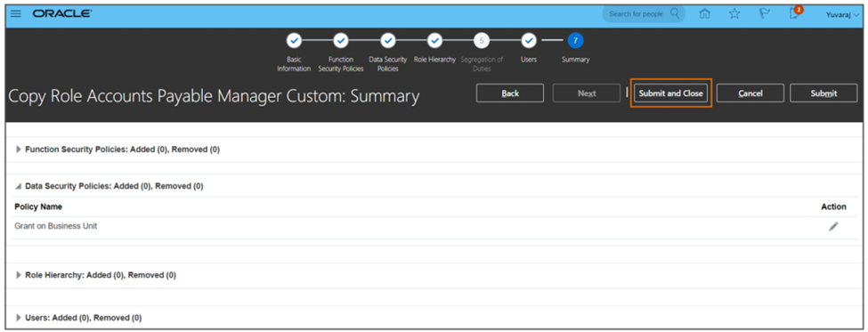
Task: Go to Home via house icon
Action: [705, 14]
